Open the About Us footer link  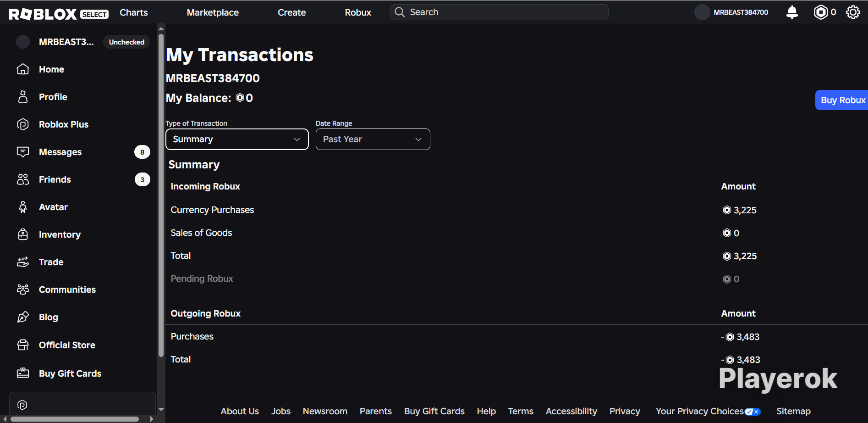(240, 411)
